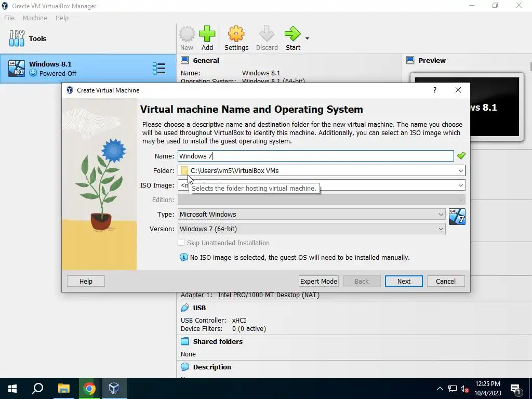Screen dimensions: 532x399
Task: Open the notification center icon
Action: click(516, 389)
